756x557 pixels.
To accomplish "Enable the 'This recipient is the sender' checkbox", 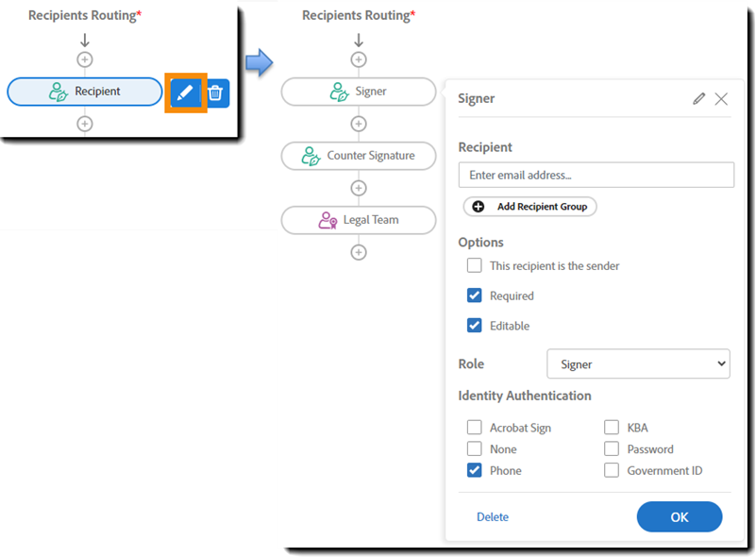I will tap(474, 265).
